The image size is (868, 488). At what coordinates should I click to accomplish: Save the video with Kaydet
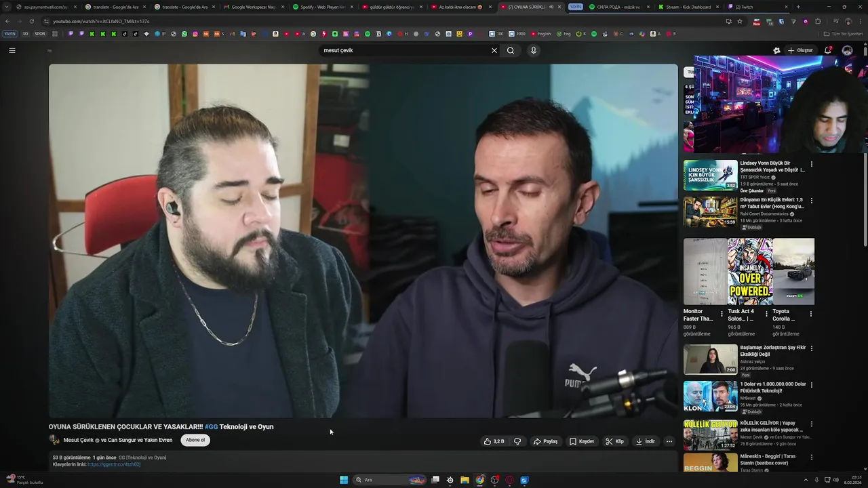pyautogui.click(x=582, y=441)
